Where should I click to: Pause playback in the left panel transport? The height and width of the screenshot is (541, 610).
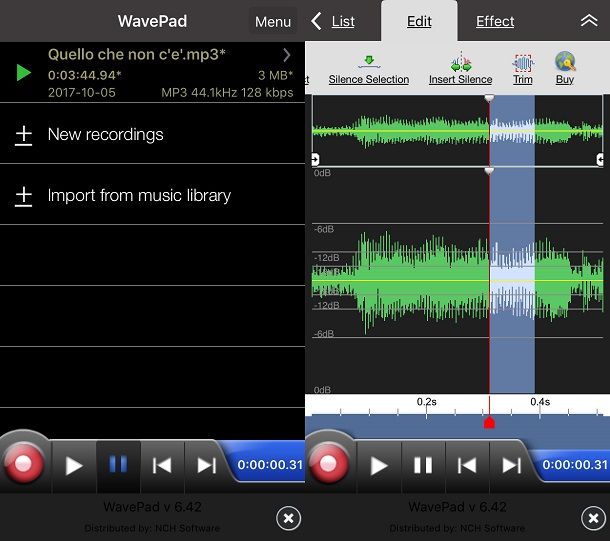[118, 465]
